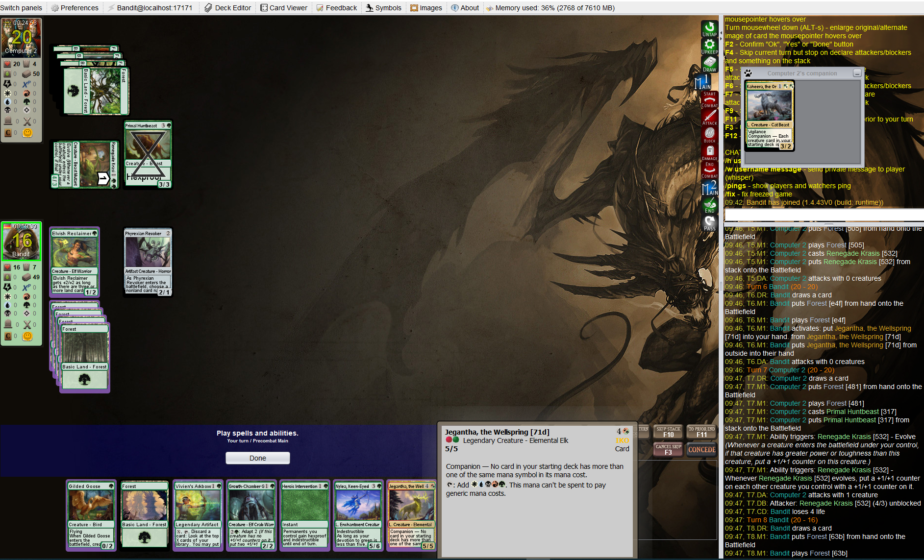Select Gilded Goose card in hand
The height and width of the screenshot is (560, 924).
(x=91, y=515)
